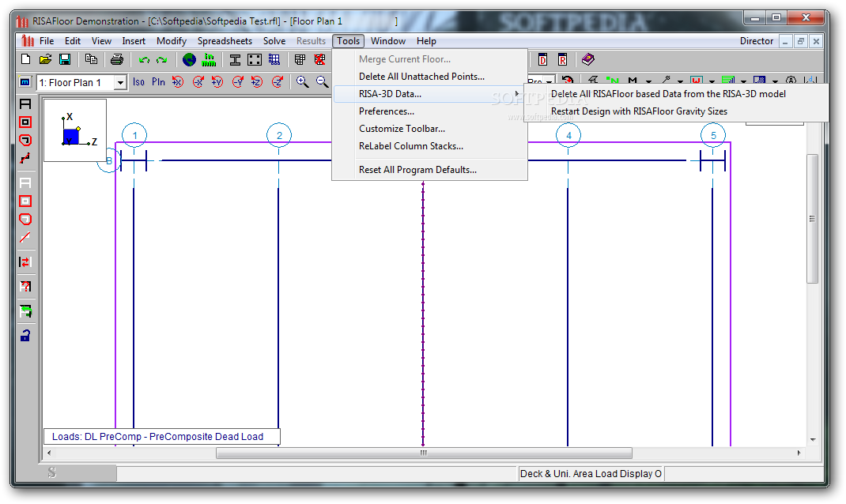Open the Solve menu

[274, 41]
